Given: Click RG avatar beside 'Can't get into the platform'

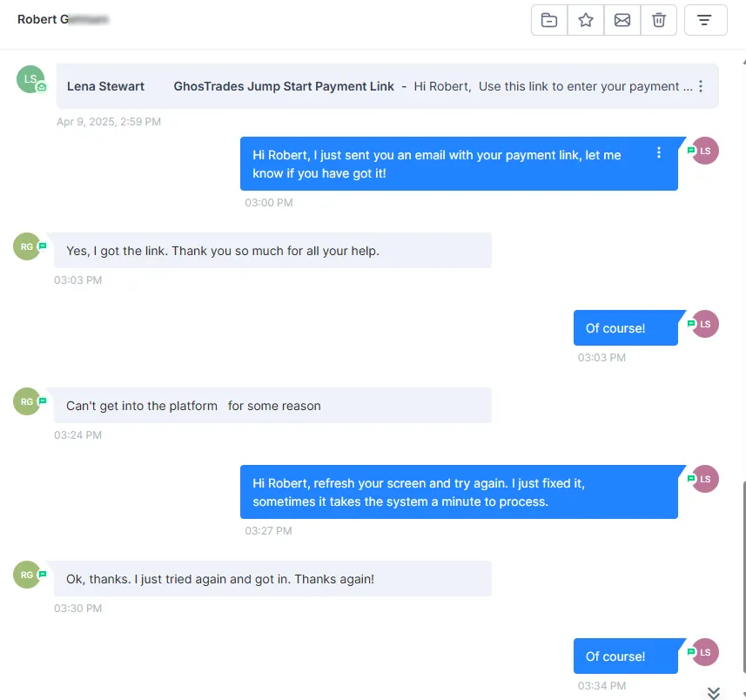Looking at the screenshot, I should point(27,401).
